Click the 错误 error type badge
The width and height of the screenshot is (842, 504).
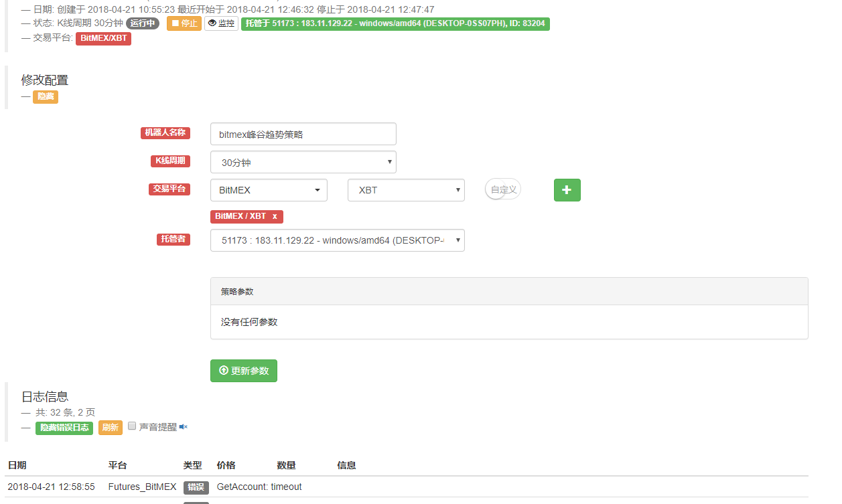[196, 487]
